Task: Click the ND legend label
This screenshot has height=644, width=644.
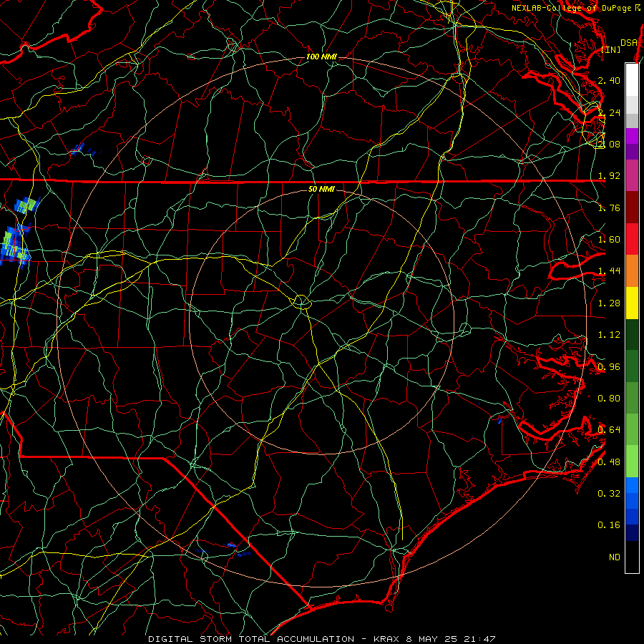Action: click(615, 557)
